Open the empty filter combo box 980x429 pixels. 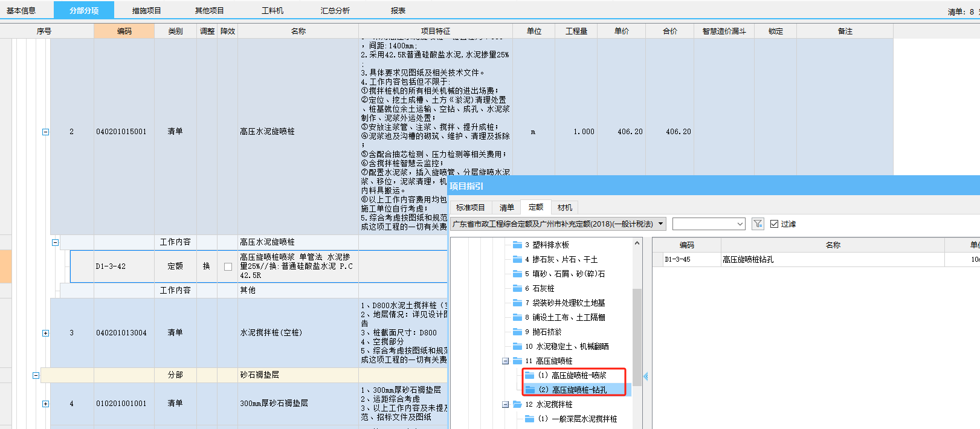[x=709, y=224]
